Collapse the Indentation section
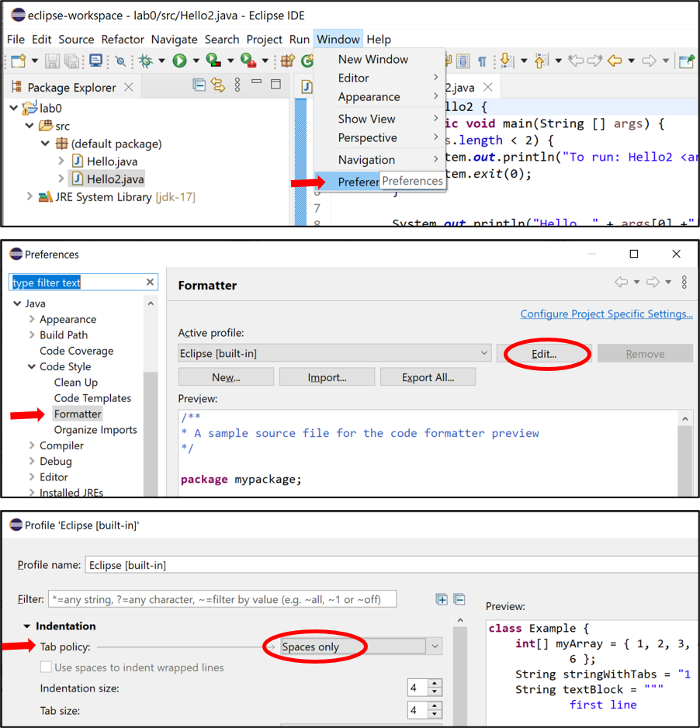This screenshot has width=700, height=728. tap(27, 626)
